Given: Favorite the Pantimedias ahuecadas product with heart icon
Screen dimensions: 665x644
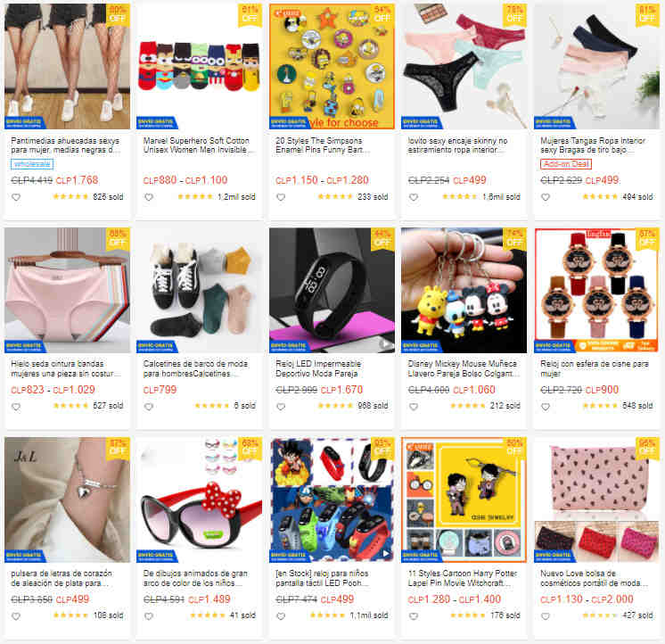Looking at the screenshot, I should [16, 197].
